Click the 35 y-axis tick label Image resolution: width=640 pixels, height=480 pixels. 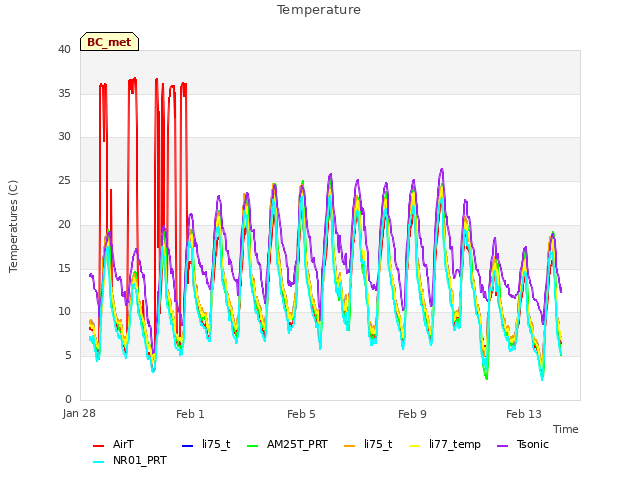64,93
